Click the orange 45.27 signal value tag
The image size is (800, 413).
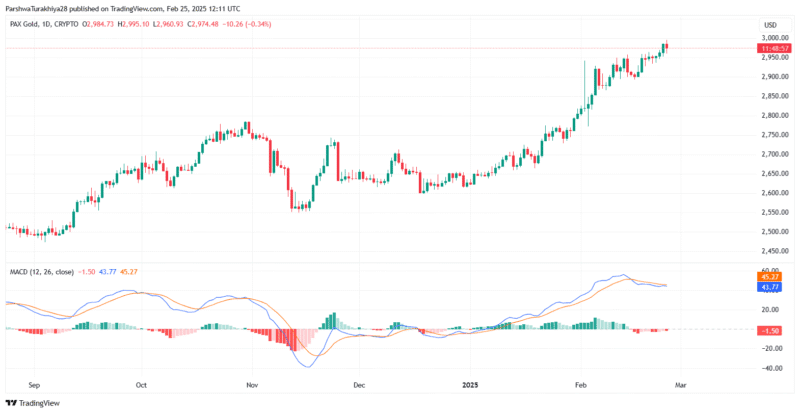pos(772,278)
